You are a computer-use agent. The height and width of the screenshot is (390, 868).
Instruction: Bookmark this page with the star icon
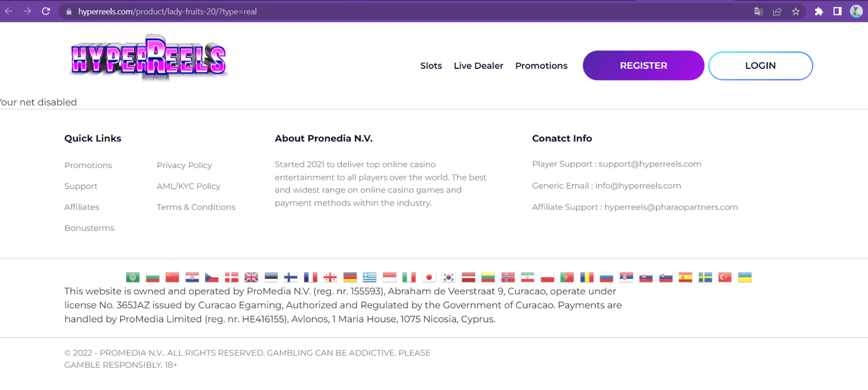[796, 12]
